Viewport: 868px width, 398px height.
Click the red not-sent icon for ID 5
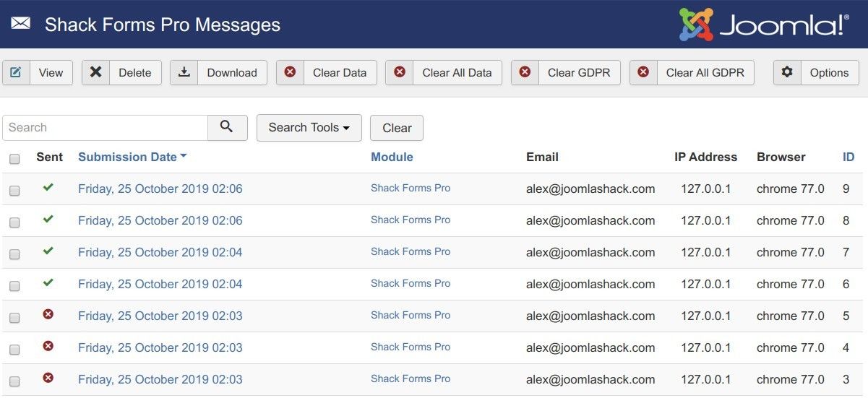pyautogui.click(x=48, y=314)
